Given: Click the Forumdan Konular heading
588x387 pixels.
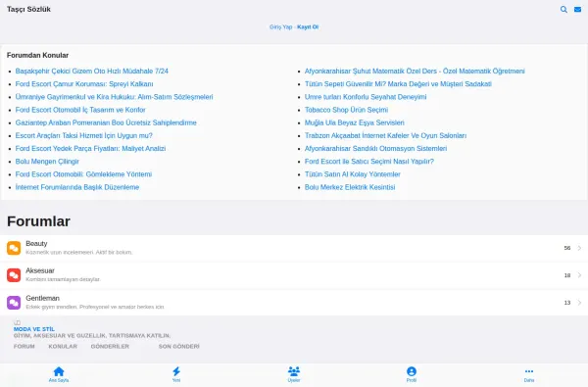Looking at the screenshot, I should pyautogui.click(x=37, y=55).
